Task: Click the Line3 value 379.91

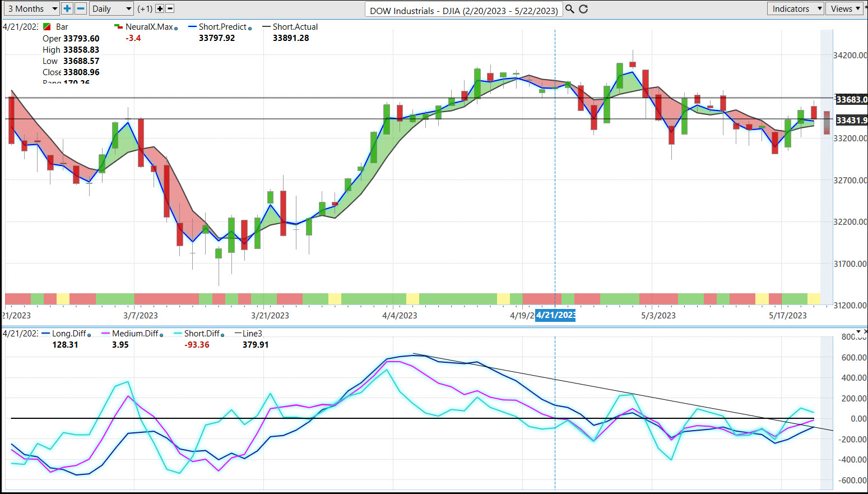Action: pyautogui.click(x=256, y=345)
